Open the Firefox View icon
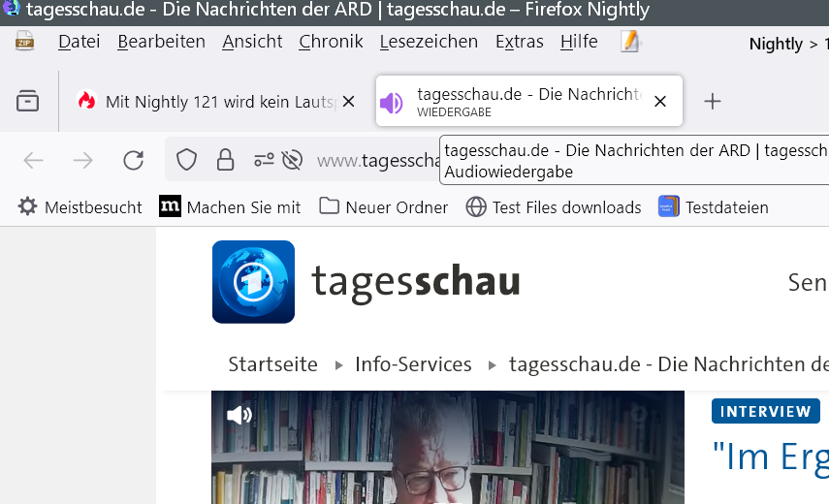The width and height of the screenshot is (829, 504). [x=27, y=101]
